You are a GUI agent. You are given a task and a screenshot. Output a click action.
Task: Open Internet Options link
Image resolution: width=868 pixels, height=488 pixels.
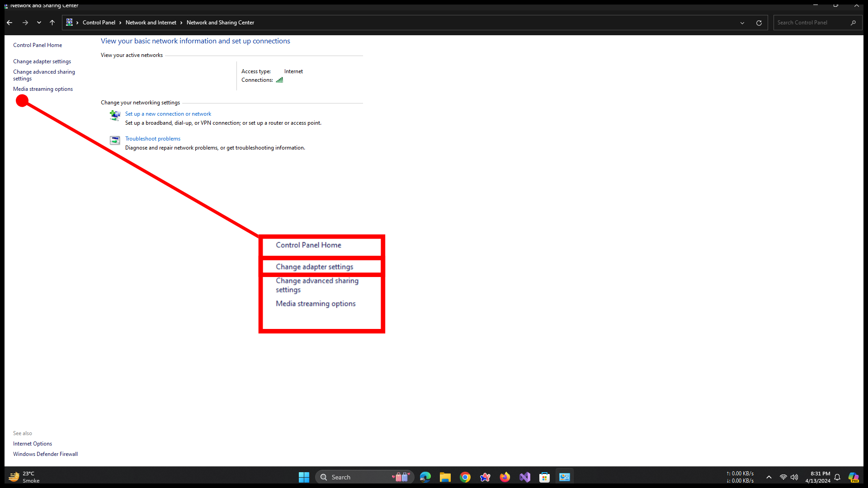pyautogui.click(x=33, y=444)
